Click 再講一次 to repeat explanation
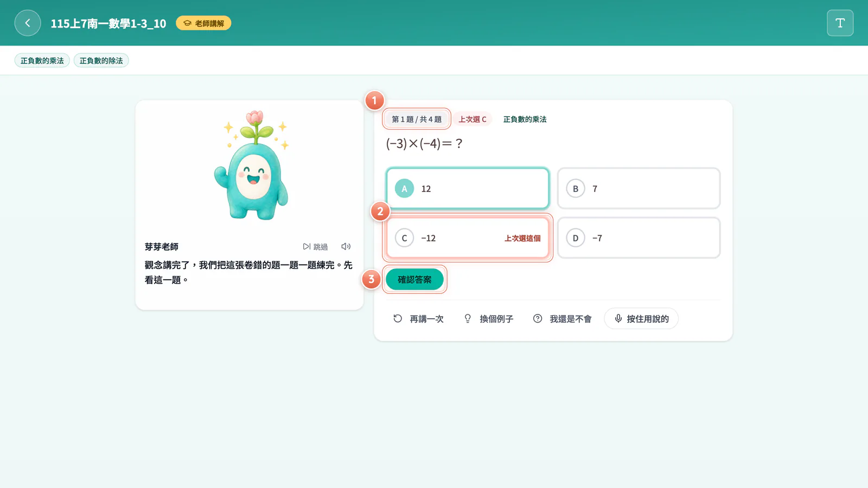This screenshot has height=488, width=868. 419,319
